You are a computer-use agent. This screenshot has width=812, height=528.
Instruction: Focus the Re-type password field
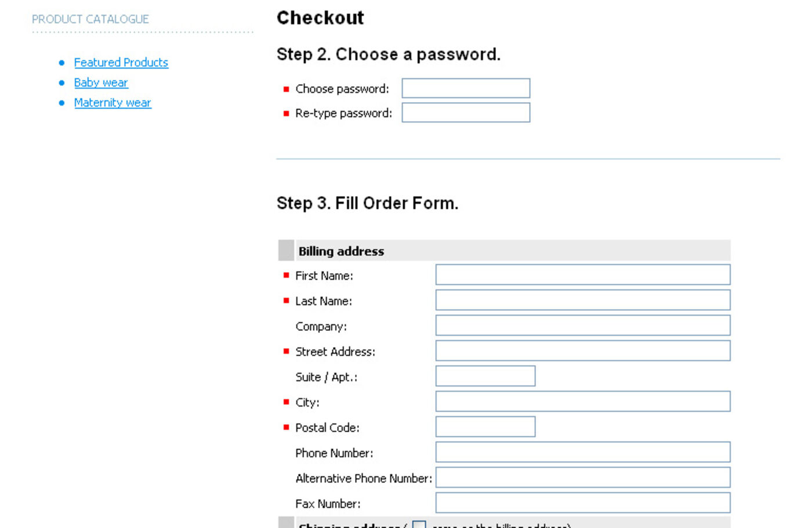pyautogui.click(x=466, y=113)
